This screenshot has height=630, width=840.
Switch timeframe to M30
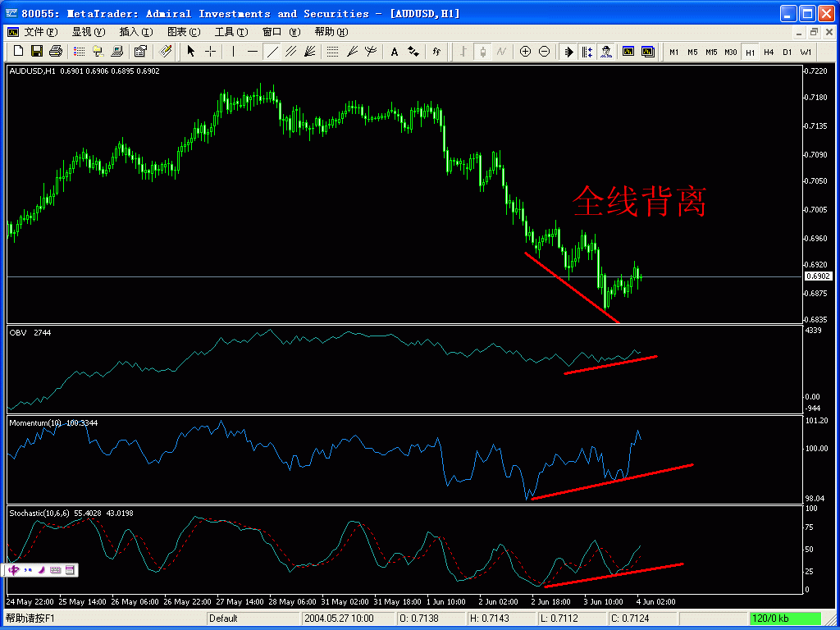pos(731,52)
